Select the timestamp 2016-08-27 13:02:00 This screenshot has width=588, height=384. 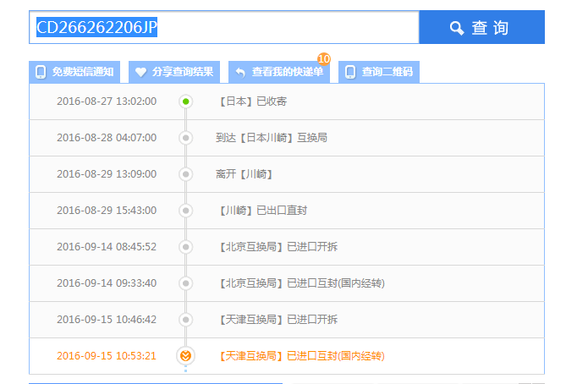107,101
